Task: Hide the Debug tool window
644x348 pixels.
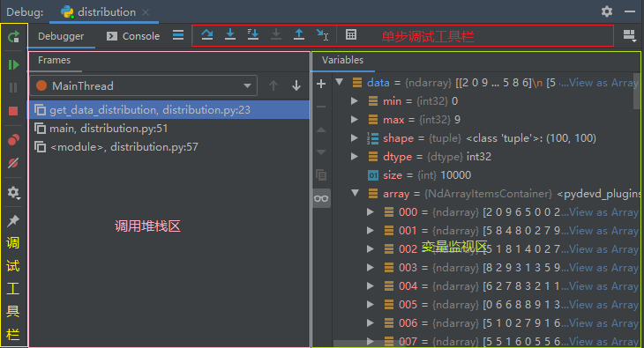Action: (630, 11)
